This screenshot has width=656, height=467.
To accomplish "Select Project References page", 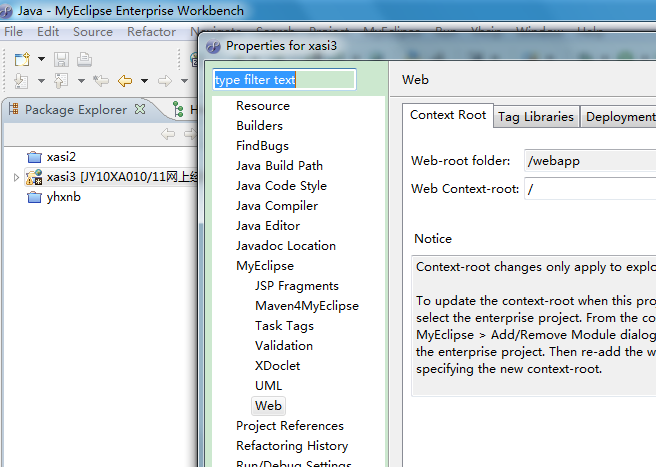I will tap(290, 426).
